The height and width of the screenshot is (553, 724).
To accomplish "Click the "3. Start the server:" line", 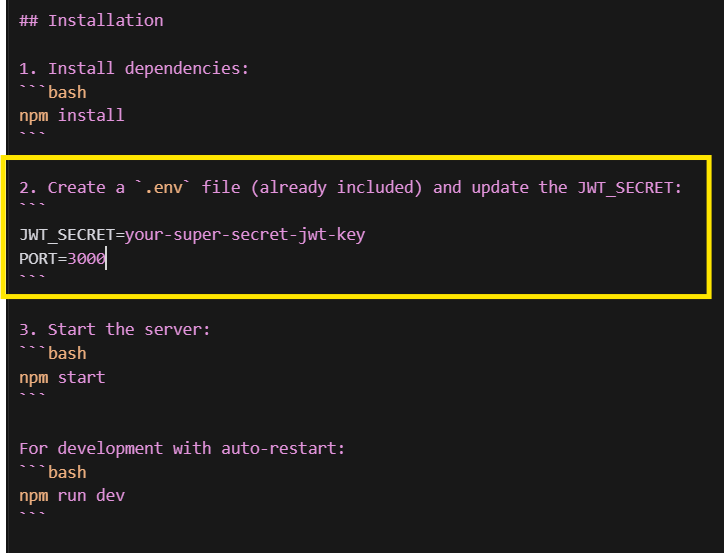I will click(115, 329).
